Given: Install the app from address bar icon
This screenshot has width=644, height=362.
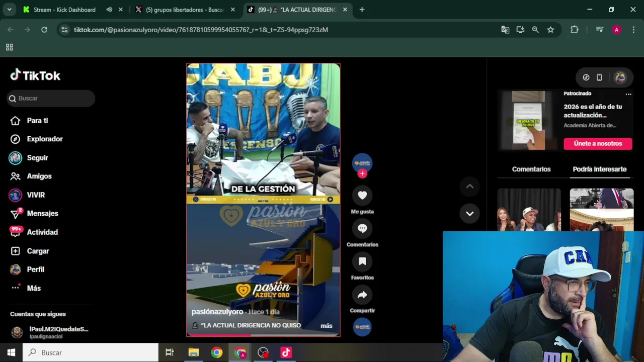Looking at the screenshot, I should coord(520,30).
